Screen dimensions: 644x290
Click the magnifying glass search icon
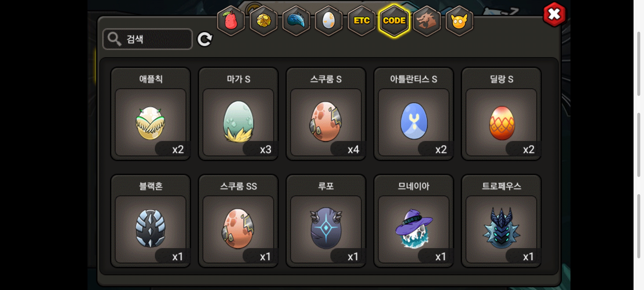coord(115,39)
